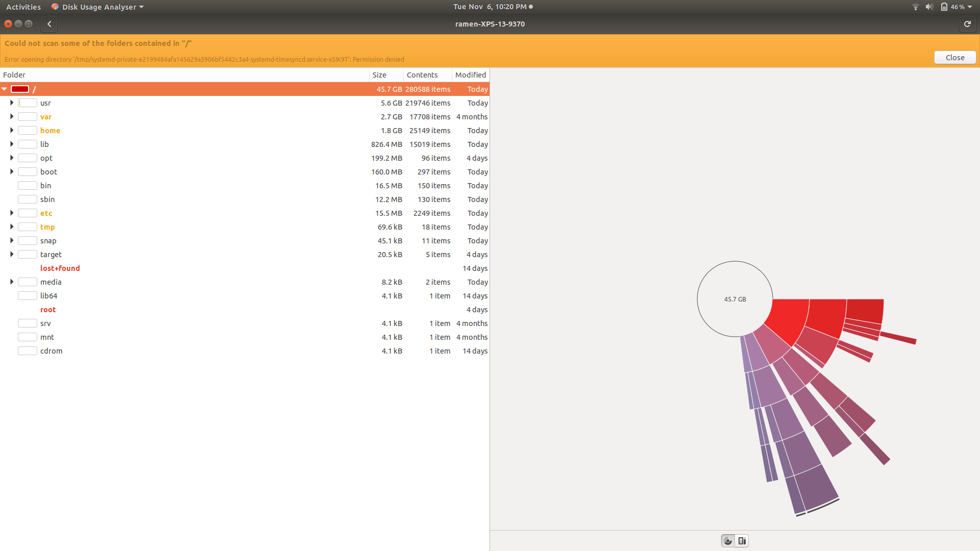Expand the home folder

point(12,130)
